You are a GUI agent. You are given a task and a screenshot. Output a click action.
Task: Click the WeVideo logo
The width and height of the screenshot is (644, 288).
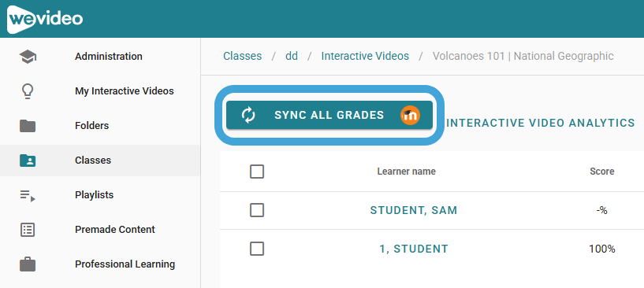[45, 19]
